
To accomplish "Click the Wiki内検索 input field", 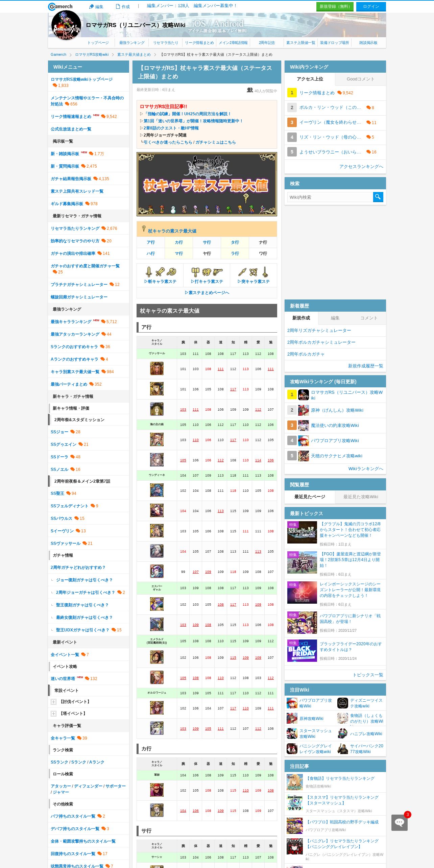I will pos(330,197).
